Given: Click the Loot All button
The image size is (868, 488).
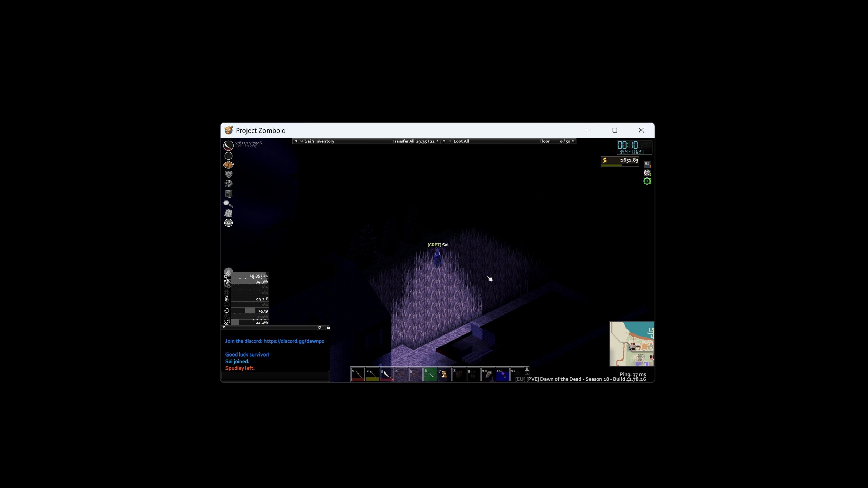Looking at the screenshot, I should pyautogui.click(x=461, y=141).
